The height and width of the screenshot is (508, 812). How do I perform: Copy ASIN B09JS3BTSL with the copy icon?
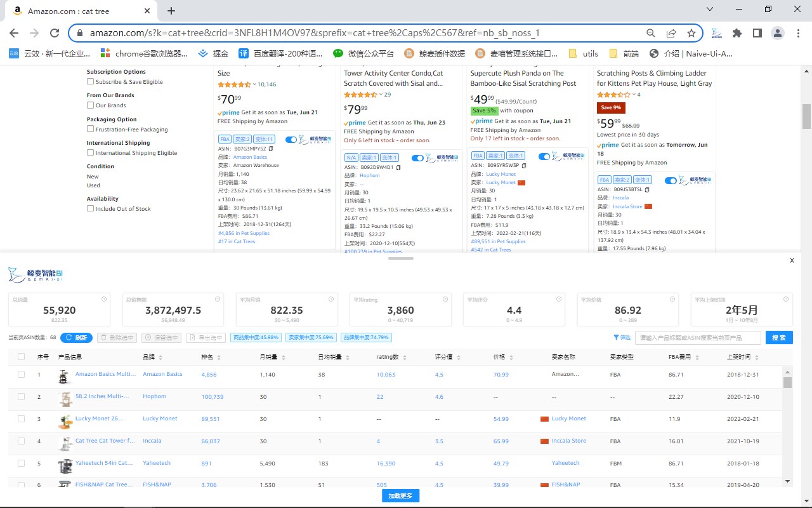pos(646,189)
